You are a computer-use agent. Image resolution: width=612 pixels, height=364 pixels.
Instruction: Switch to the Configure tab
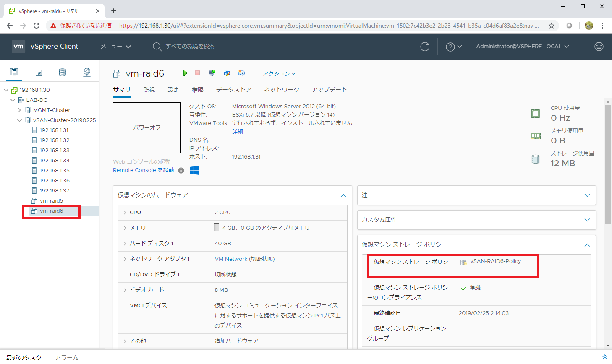click(x=173, y=90)
